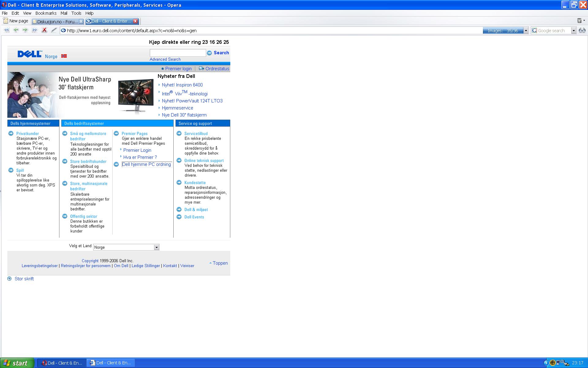Switch to the second Dell taskbar window

111,363
